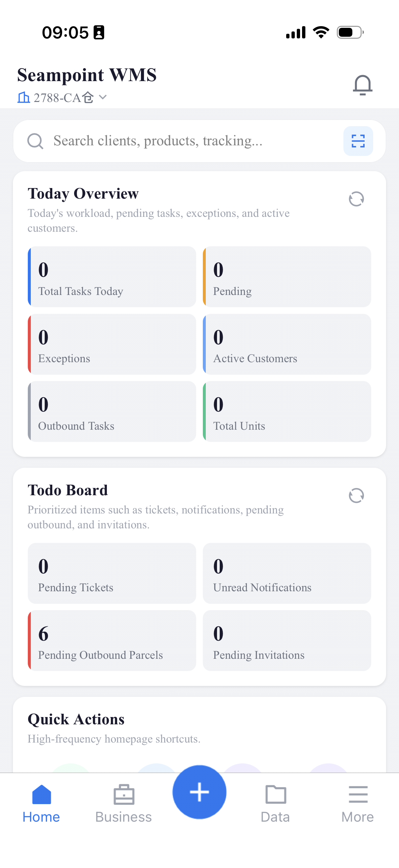Focus the search clients, products, tracking field
Screen dimensions: 399x868
pyautogui.click(x=189, y=141)
